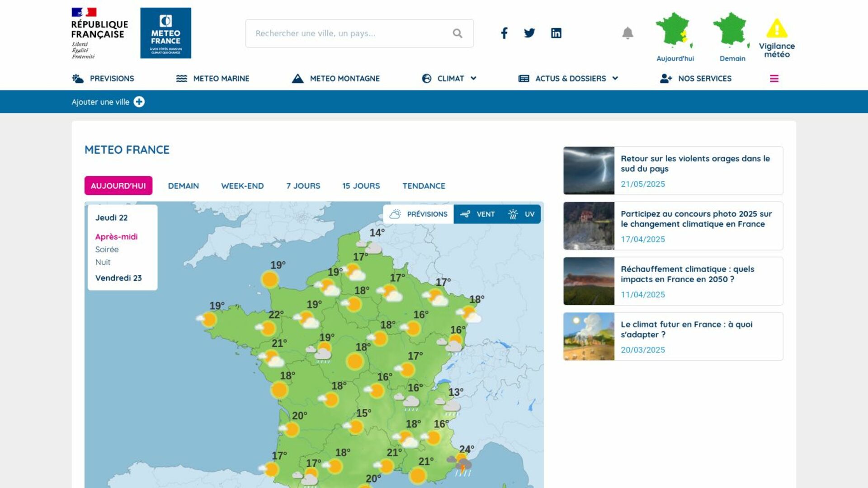The height and width of the screenshot is (488, 868).
Task: Open Météo France Twitter icon
Action: [529, 33]
